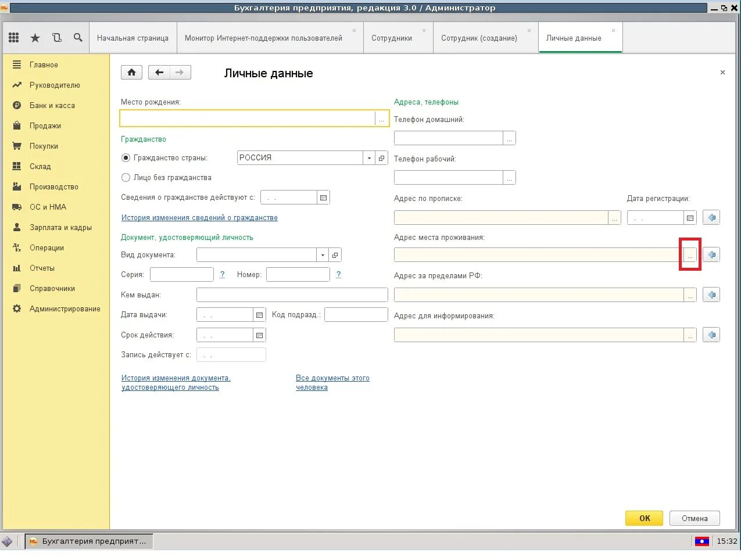Viewport: 741px width, 560px height.
Task: Click arrow button beside Адрес за пределами РФ
Action: point(711,295)
